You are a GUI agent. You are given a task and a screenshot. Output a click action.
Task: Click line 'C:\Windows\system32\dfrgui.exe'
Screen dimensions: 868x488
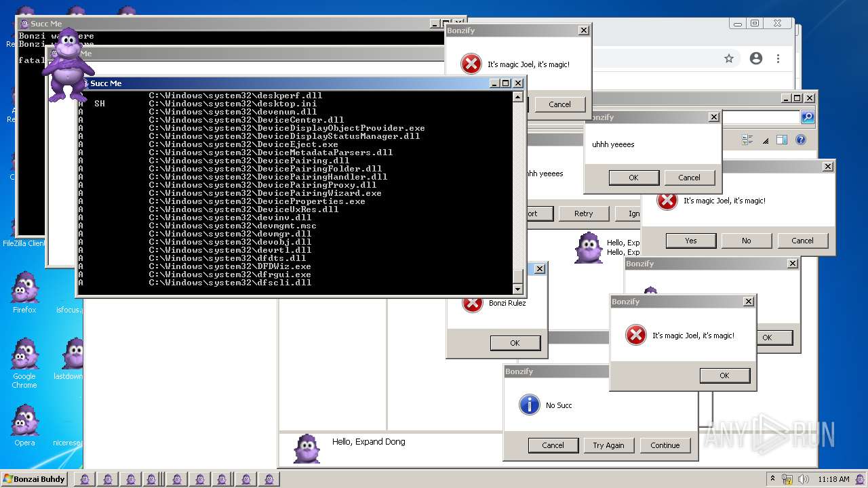click(230, 274)
